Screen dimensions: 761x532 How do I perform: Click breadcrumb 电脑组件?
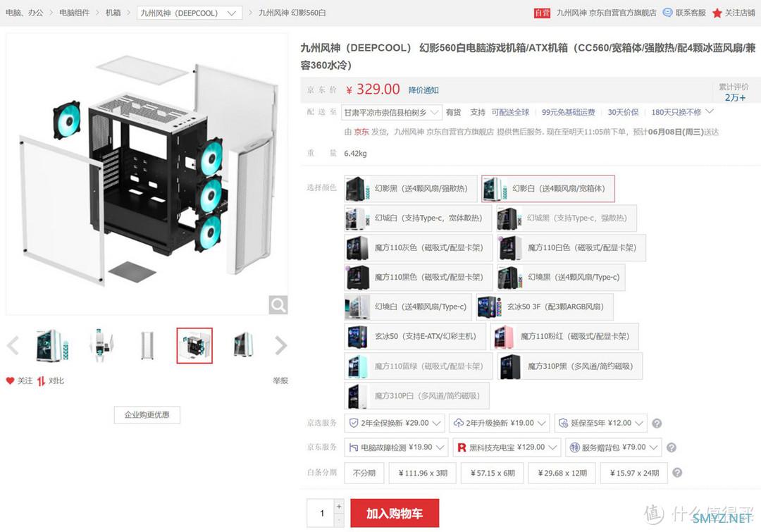(74, 13)
